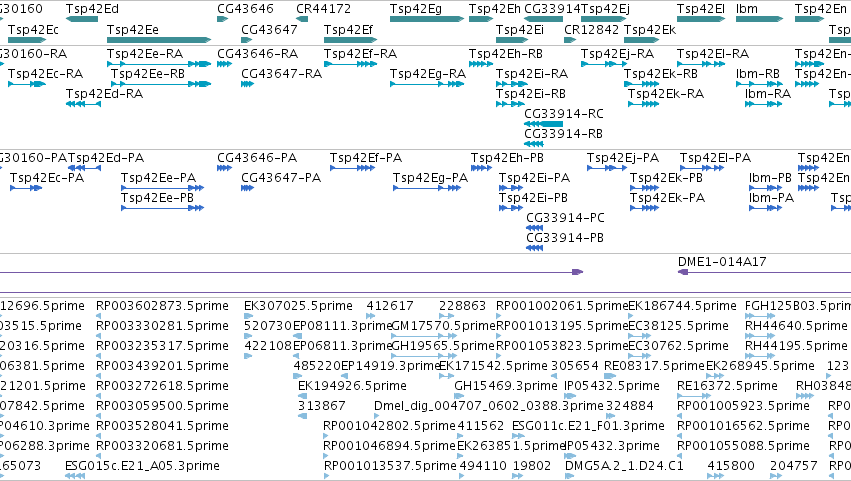Open protein CG43647-PA
This screenshot has width=851, height=481.
click(281, 178)
